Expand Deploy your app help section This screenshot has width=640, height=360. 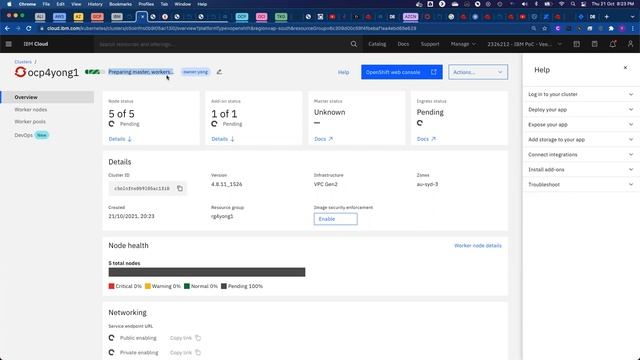580,109
